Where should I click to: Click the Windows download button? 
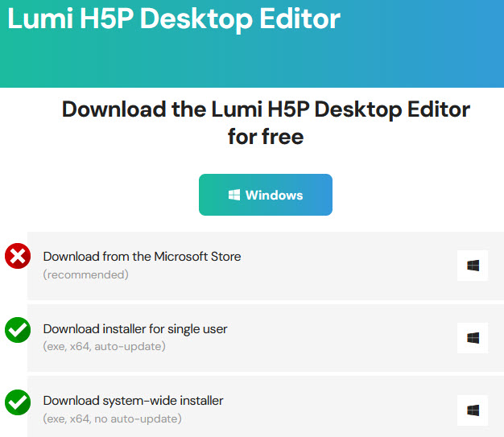(266, 195)
